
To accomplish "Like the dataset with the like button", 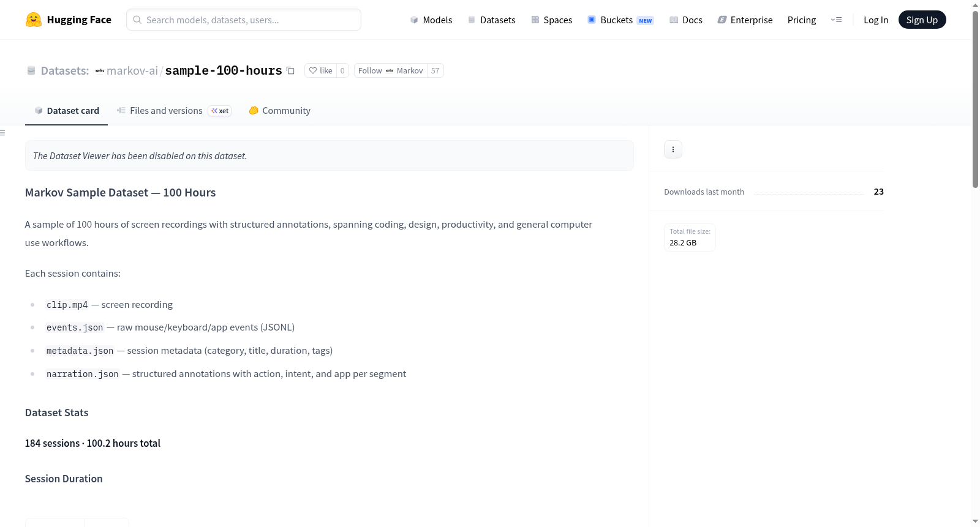I will coord(320,70).
